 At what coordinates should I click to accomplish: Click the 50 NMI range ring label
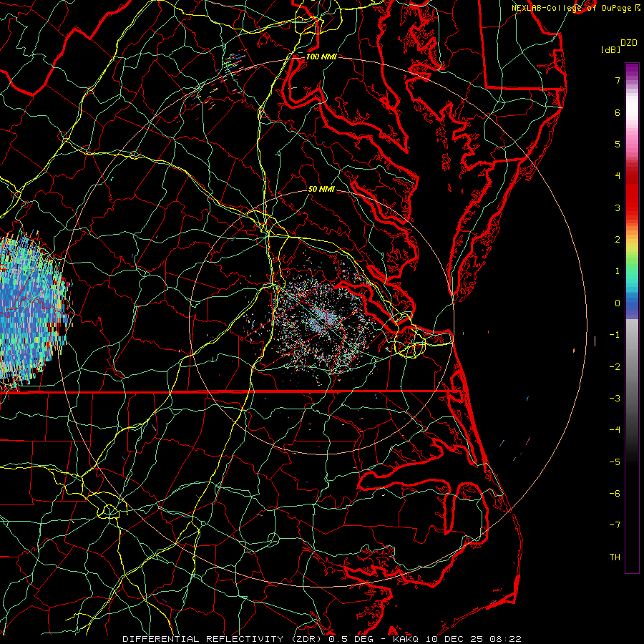click(x=321, y=189)
